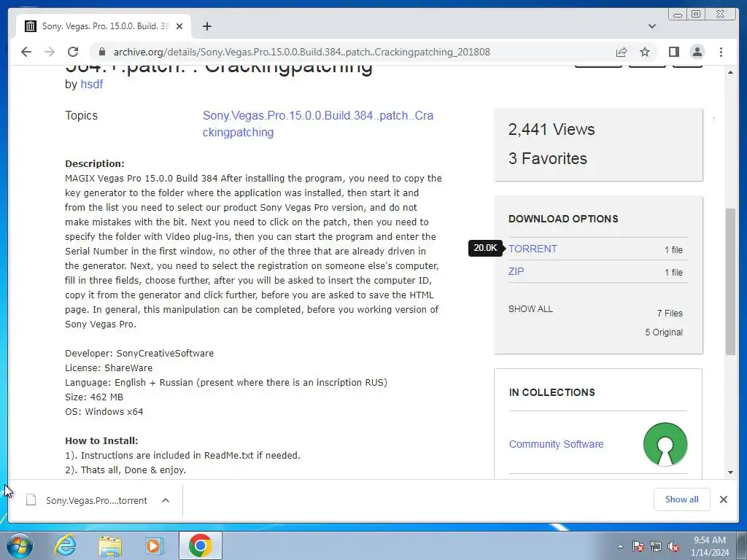Screen dimensions: 747x560
Task: Click the 2,441 Views statistic
Action: (551, 130)
